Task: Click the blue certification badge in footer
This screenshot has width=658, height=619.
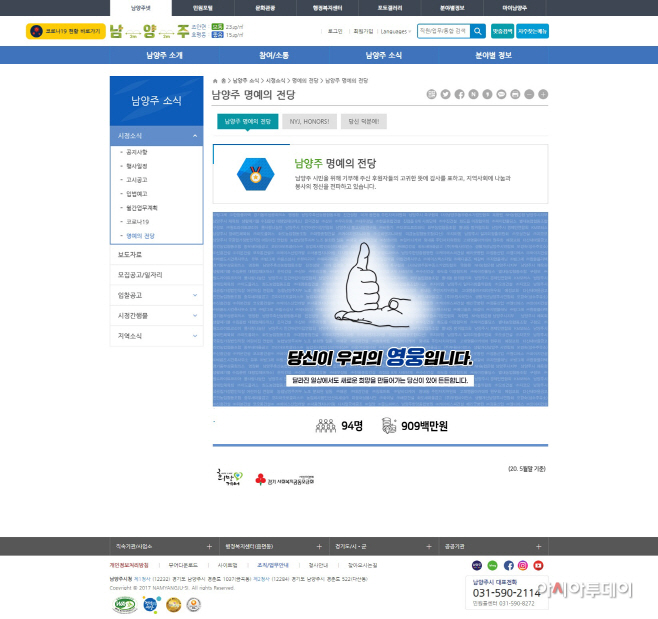Action: pyautogui.click(x=151, y=605)
